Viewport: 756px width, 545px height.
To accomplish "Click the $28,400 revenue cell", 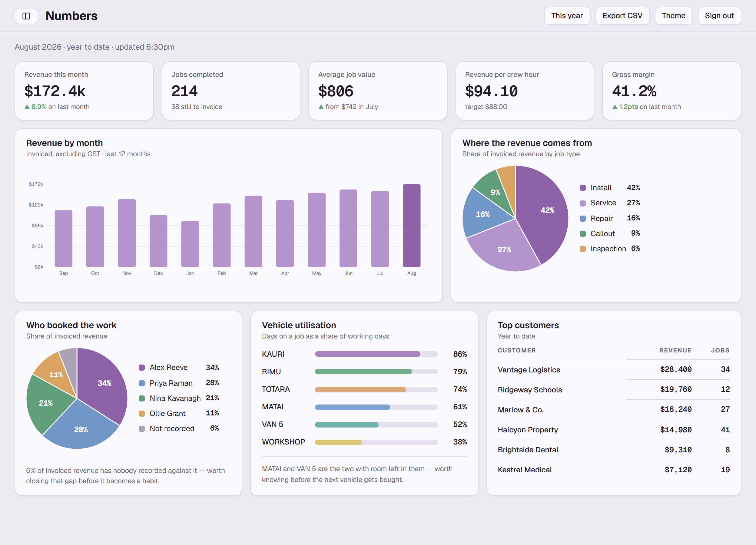I will click(676, 369).
